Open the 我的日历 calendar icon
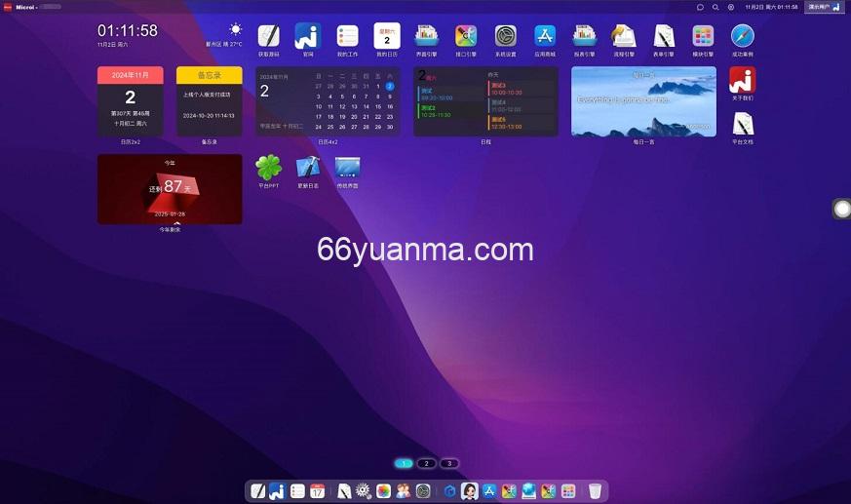Screen dimensions: 851x504 click(x=387, y=36)
